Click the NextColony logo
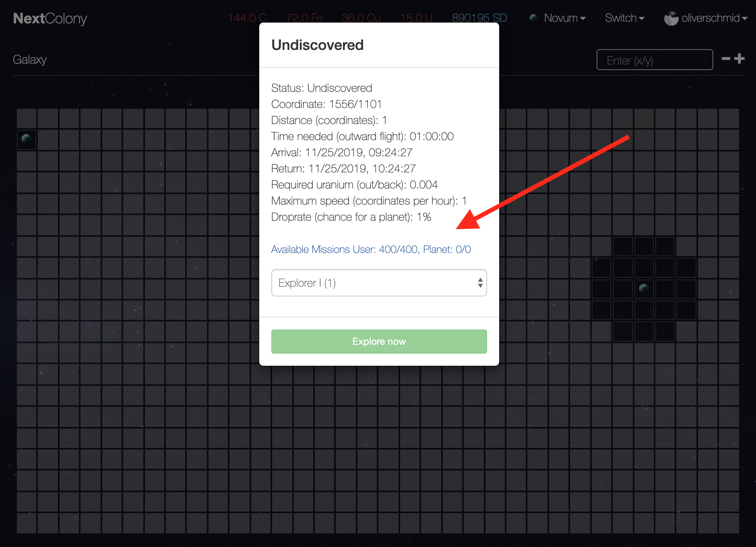 tap(50, 19)
